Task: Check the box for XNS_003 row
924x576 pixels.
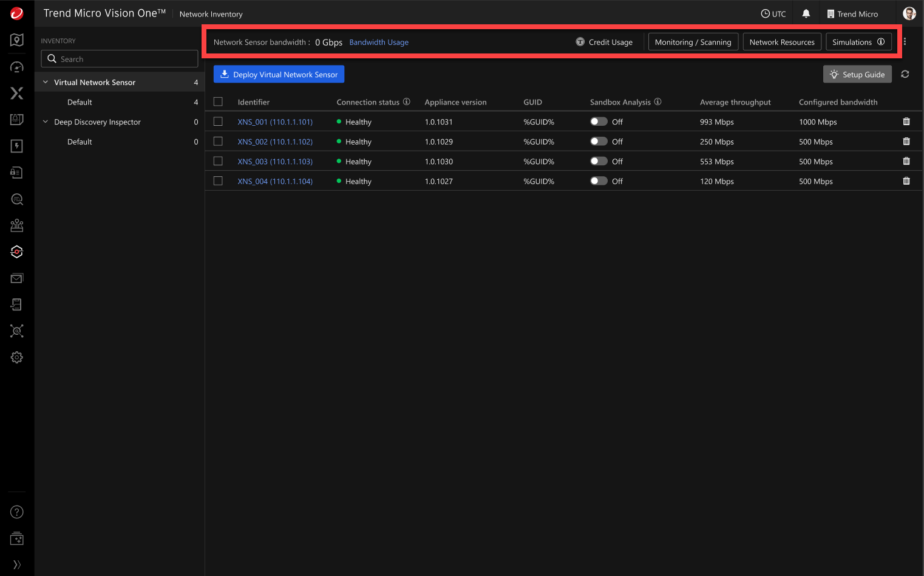Action: 218,161
